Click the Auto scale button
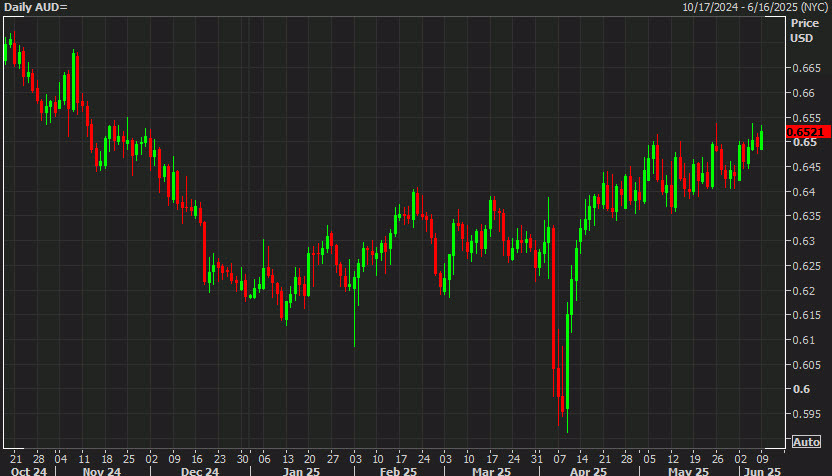Viewport: 832px width, 476px height. click(806, 441)
